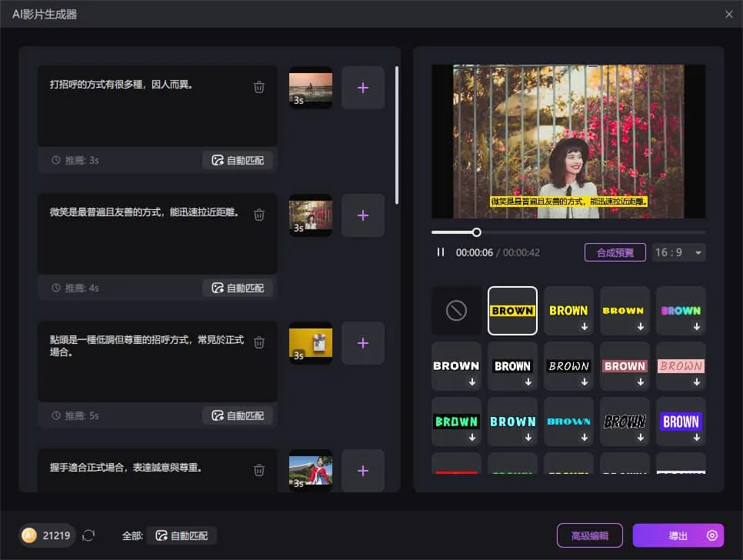Click 自動匹配 on the 點頭 segment

[238, 415]
